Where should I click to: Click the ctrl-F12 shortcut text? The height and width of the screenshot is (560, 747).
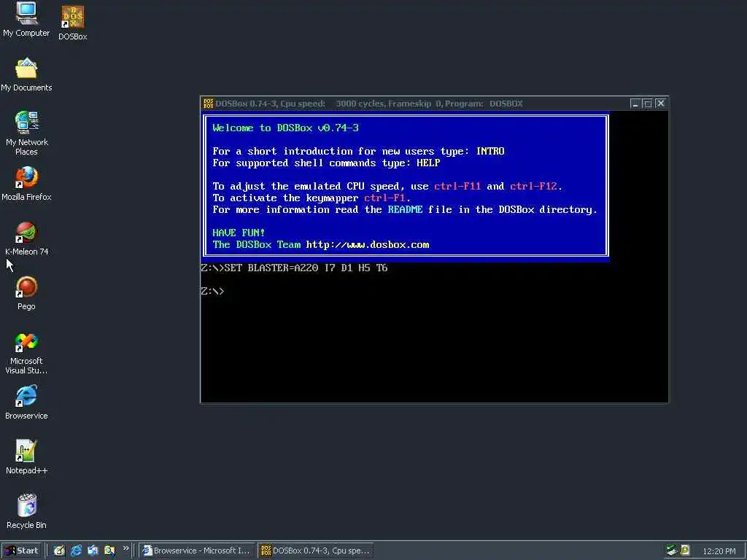point(533,186)
